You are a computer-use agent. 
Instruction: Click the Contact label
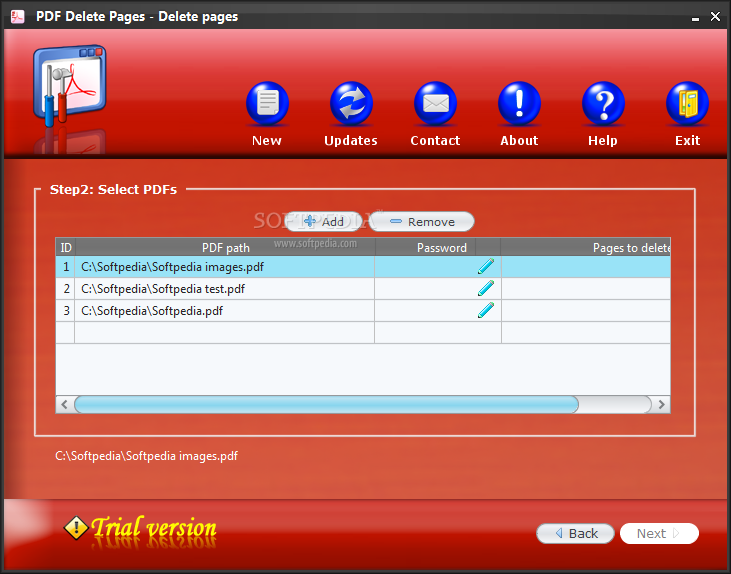click(x=435, y=140)
